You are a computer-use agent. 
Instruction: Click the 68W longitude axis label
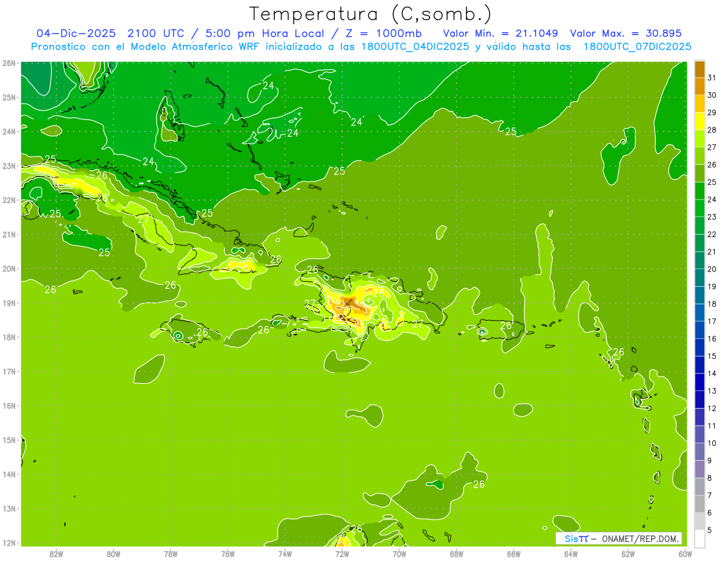[456, 554]
